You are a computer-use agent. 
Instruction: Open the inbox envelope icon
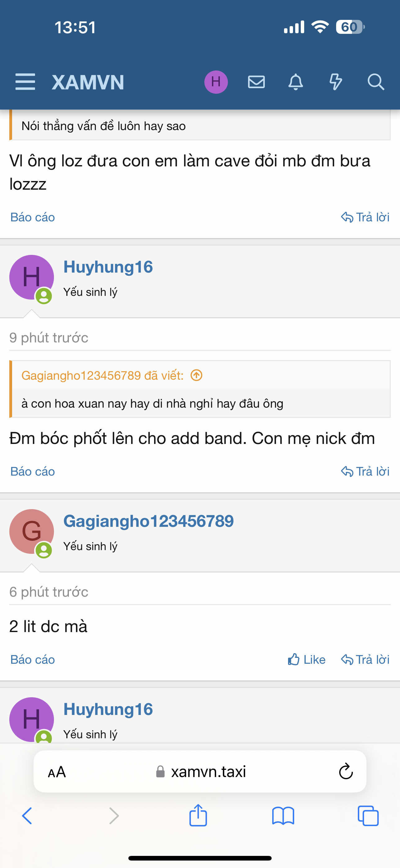point(256,82)
